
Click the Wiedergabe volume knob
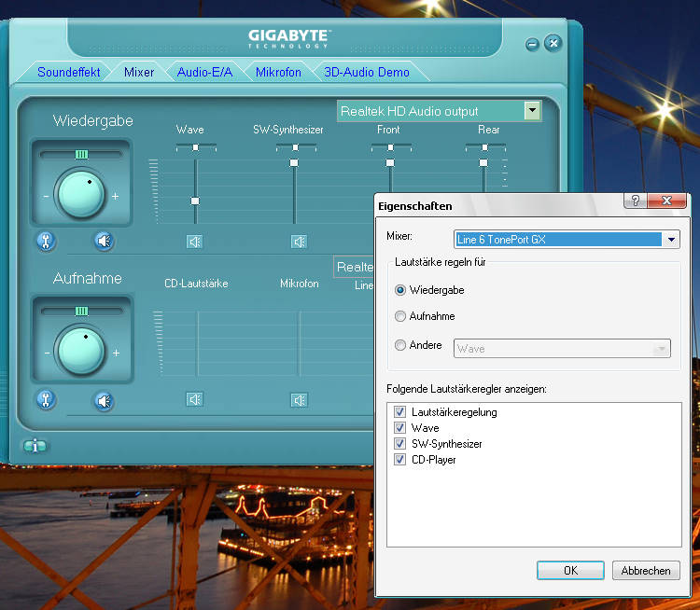point(81,194)
